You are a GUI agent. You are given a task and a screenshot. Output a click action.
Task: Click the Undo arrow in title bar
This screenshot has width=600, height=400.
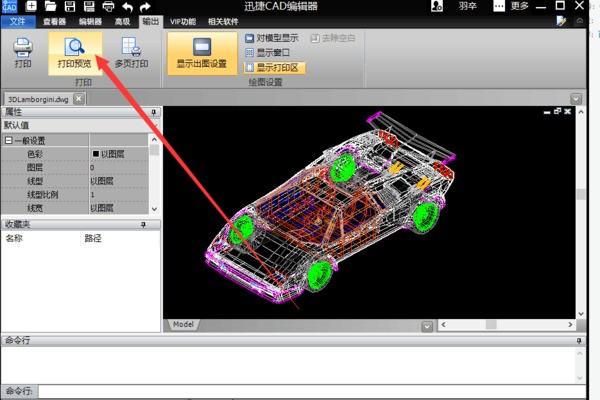[x=126, y=7]
